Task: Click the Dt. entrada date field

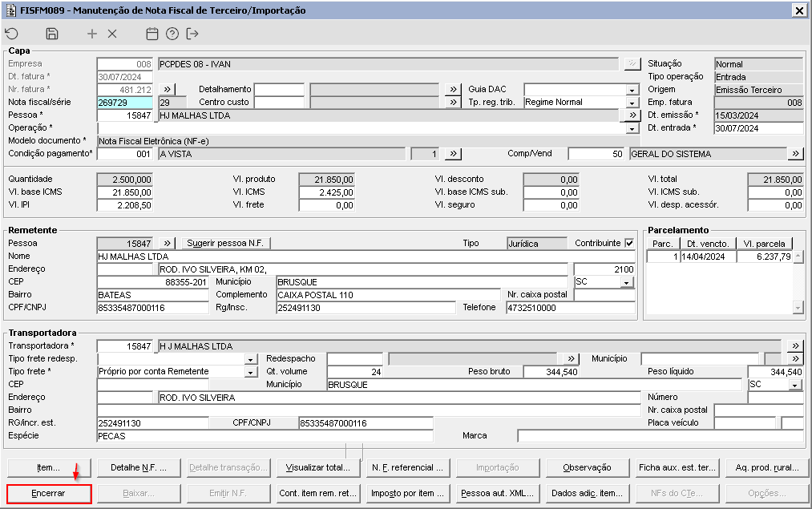Action: click(x=758, y=128)
